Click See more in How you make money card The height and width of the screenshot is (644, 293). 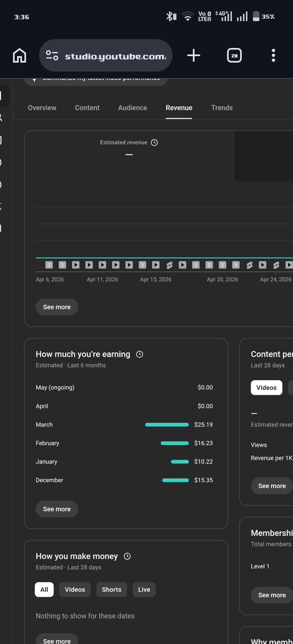[56, 639]
